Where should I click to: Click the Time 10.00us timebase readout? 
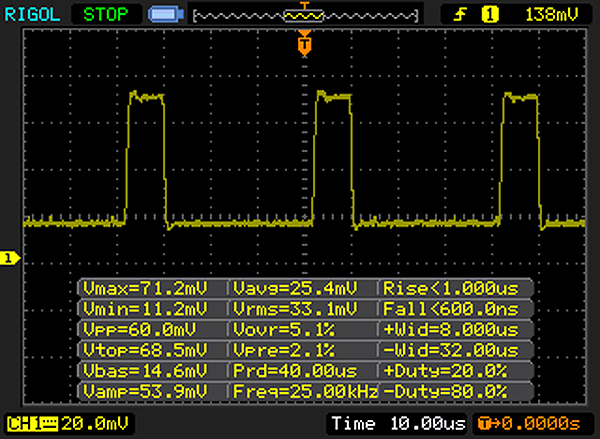tap(398, 424)
